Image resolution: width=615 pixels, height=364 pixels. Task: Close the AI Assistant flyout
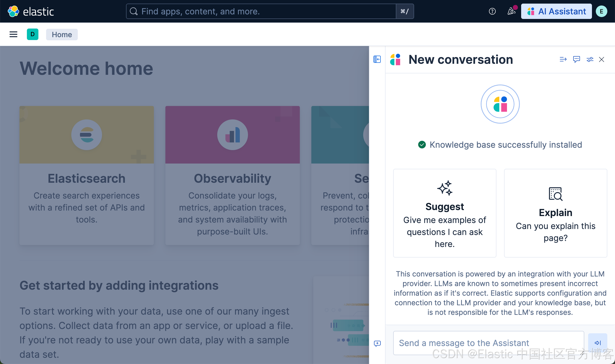tap(601, 59)
